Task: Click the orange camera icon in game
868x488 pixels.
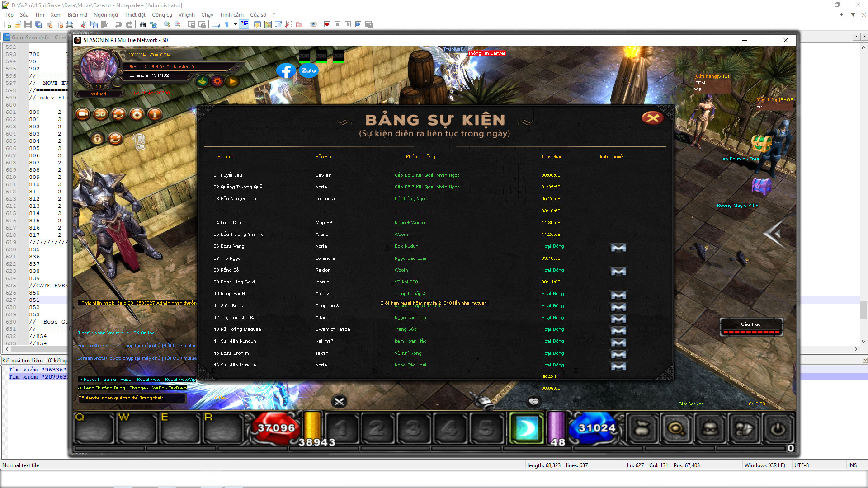Action: pyautogui.click(x=83, y=114)
